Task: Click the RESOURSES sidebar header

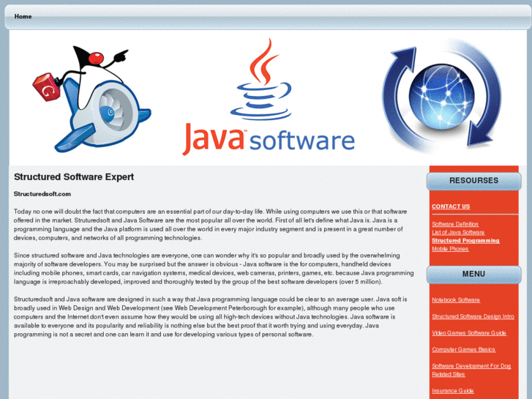Action: tap(473, 181)
